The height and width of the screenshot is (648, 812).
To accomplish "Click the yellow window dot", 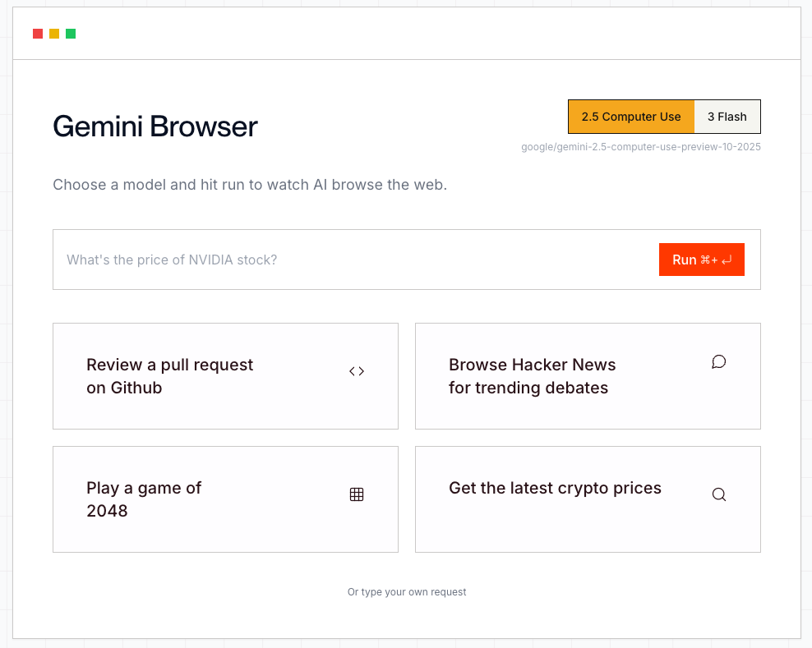I will coord(54,34).
